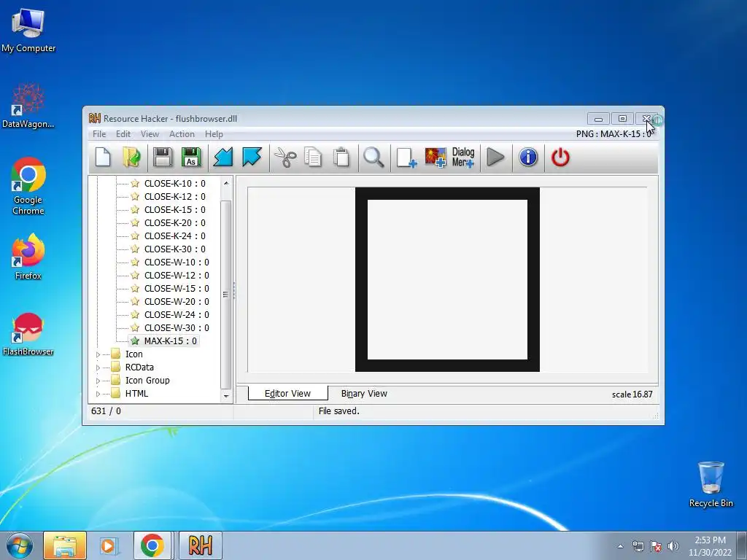Click the Chrome taskbar button

(x=152, y=545)
